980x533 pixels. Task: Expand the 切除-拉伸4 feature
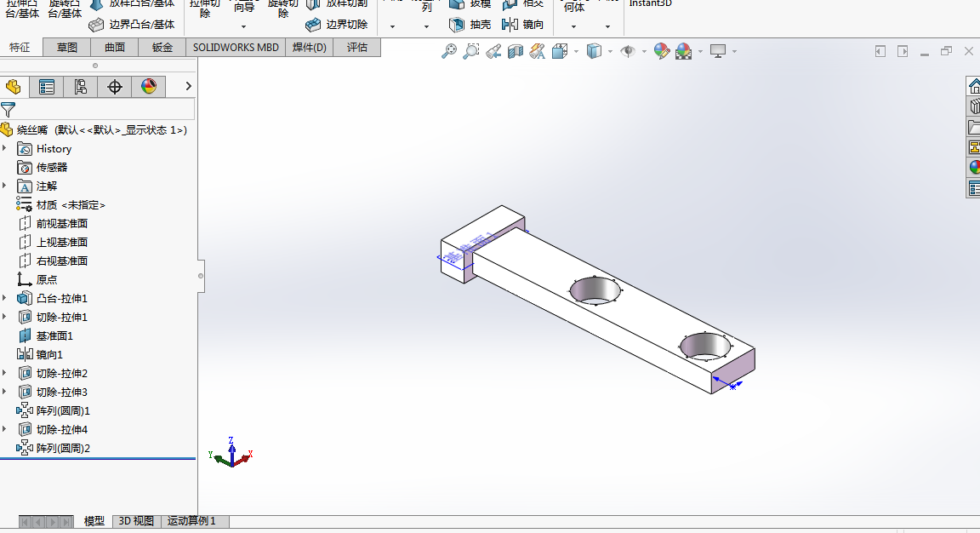tap(4, 429)
